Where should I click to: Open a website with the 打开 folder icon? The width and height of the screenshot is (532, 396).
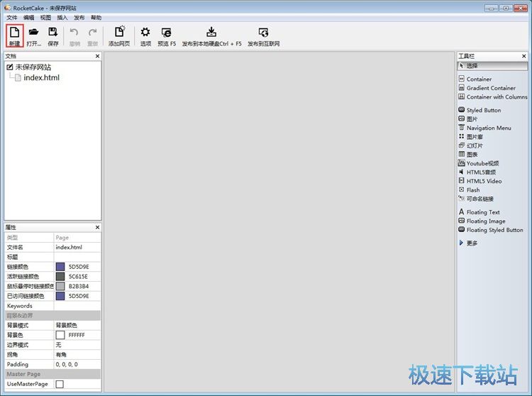33,35
